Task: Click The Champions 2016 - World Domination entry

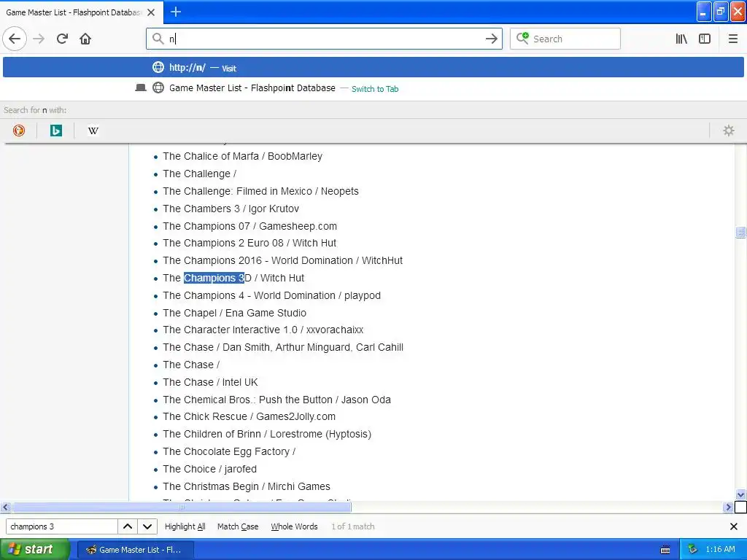Action: [282, 260]
